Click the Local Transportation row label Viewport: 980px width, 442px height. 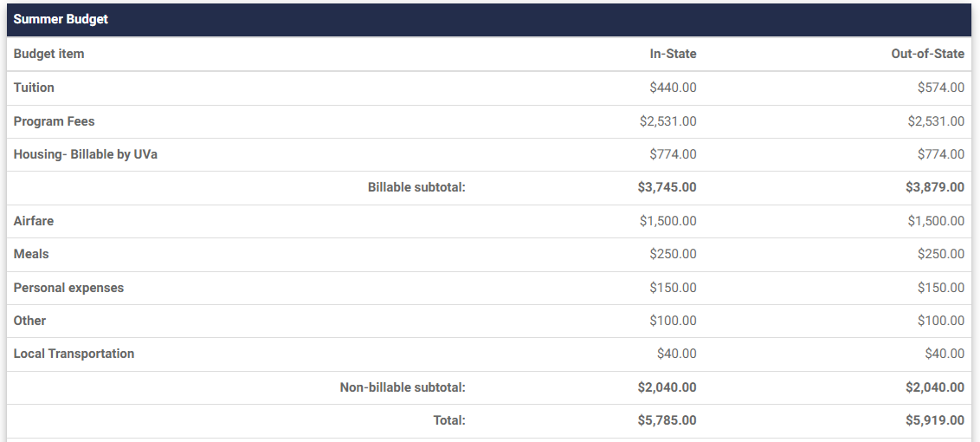(x=74, y=354)
